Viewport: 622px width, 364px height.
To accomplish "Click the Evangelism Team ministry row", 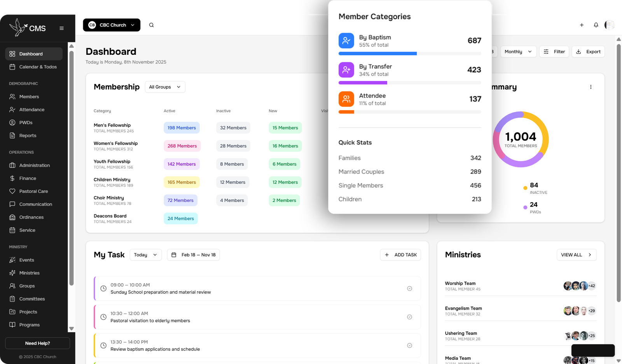I will 521,311.
